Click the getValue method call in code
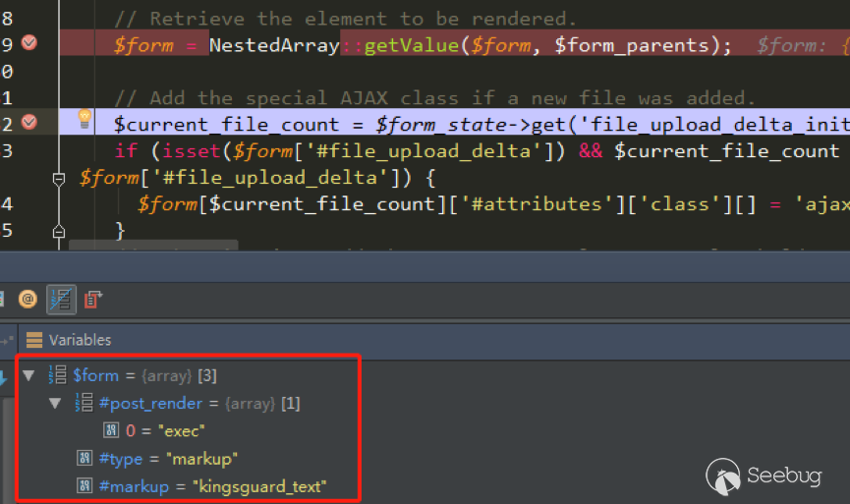This screenshot has width=850, height=504. click(412, 45)
